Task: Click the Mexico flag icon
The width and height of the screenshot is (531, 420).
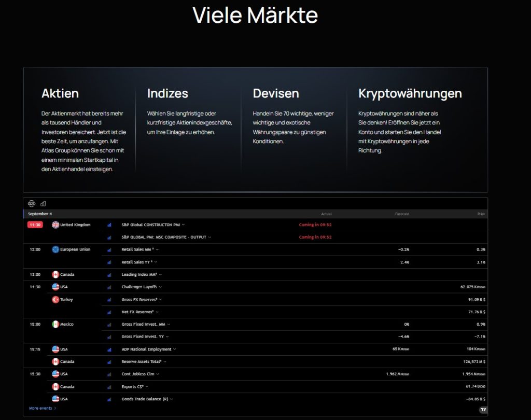Action: pos(55,324)
